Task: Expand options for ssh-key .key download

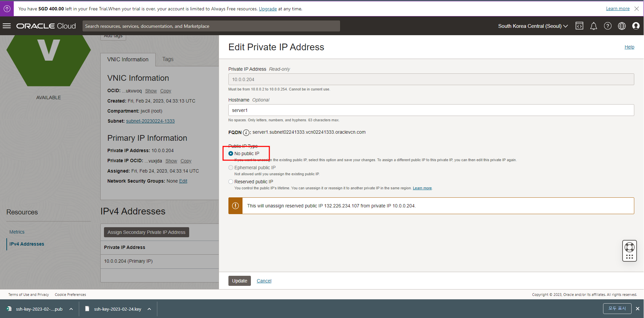Action: tap(149, 309)
